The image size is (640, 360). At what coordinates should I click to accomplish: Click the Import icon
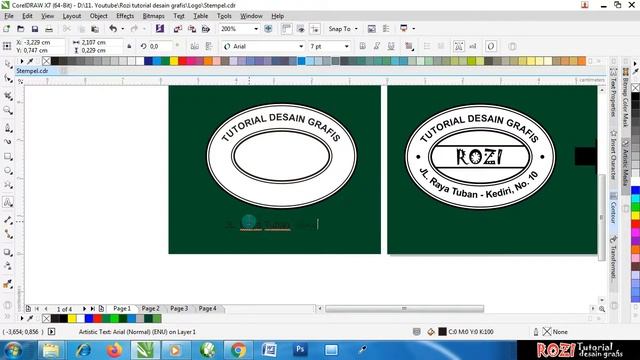178,29
